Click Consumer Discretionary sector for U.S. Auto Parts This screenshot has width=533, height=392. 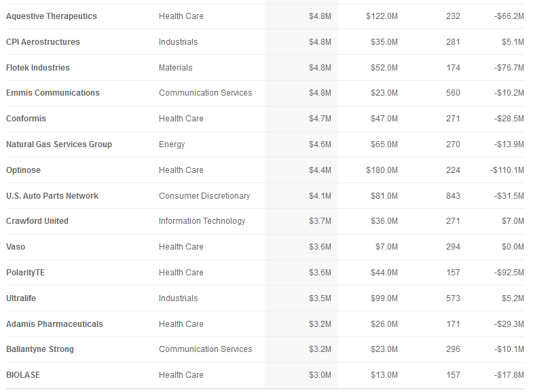click(x=204, y=196)
